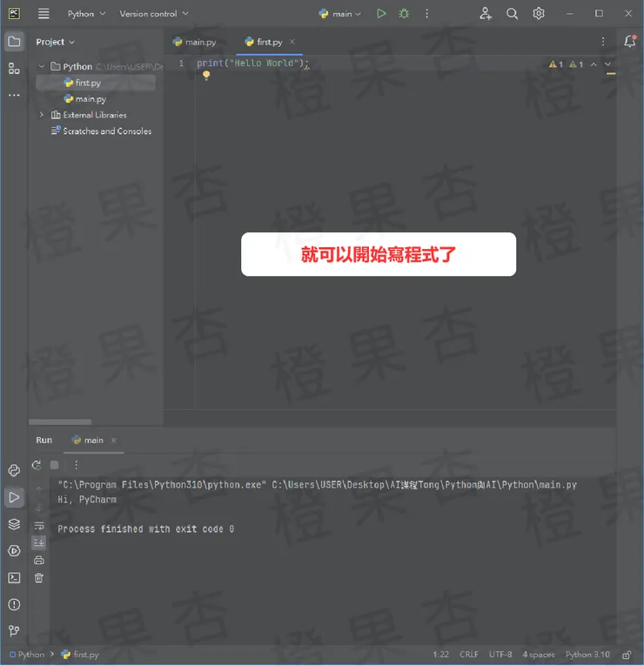Change CRLF line separator

pyautogui.click(x=469, y=655)
